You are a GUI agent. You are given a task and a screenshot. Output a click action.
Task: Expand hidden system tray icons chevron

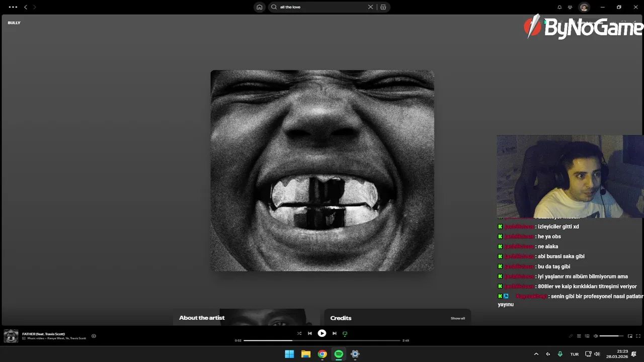tap(536, 354)
